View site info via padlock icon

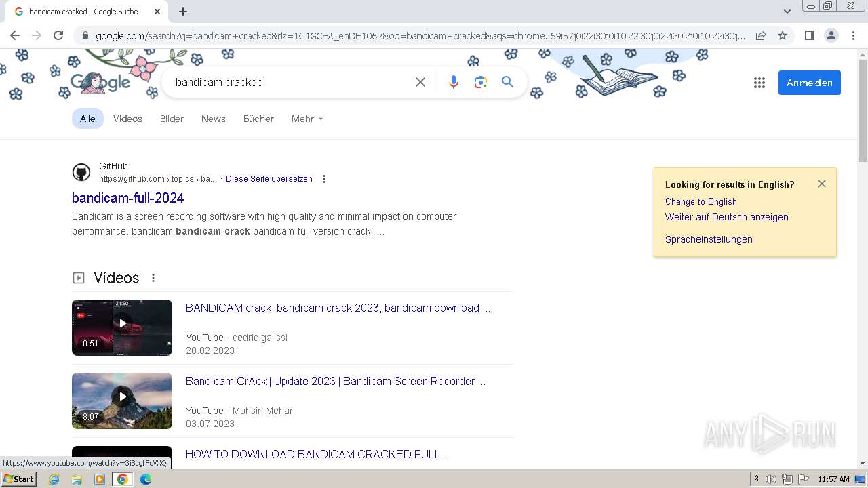coord(85,35)
